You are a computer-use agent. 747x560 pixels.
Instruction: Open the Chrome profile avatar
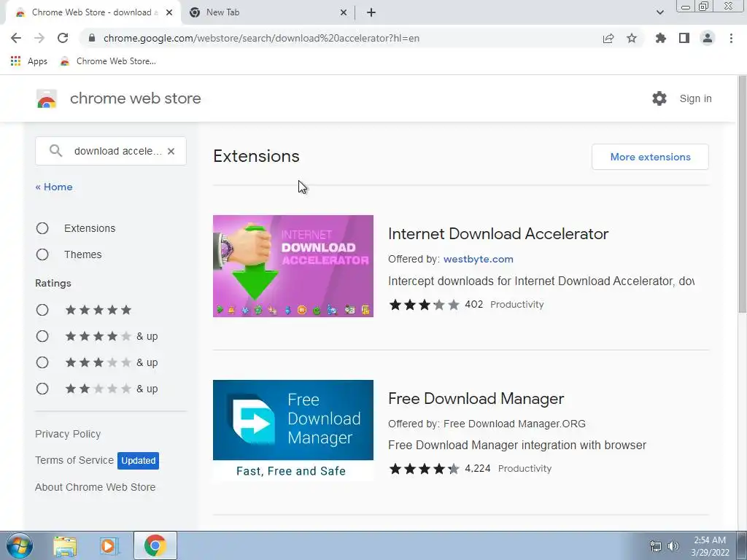tap(708, 38)
